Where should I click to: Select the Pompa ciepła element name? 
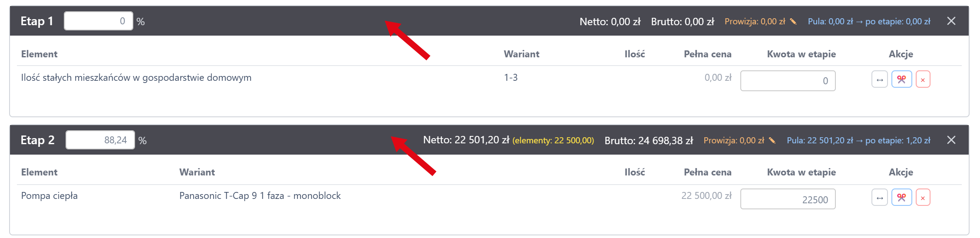click(49, 196)
